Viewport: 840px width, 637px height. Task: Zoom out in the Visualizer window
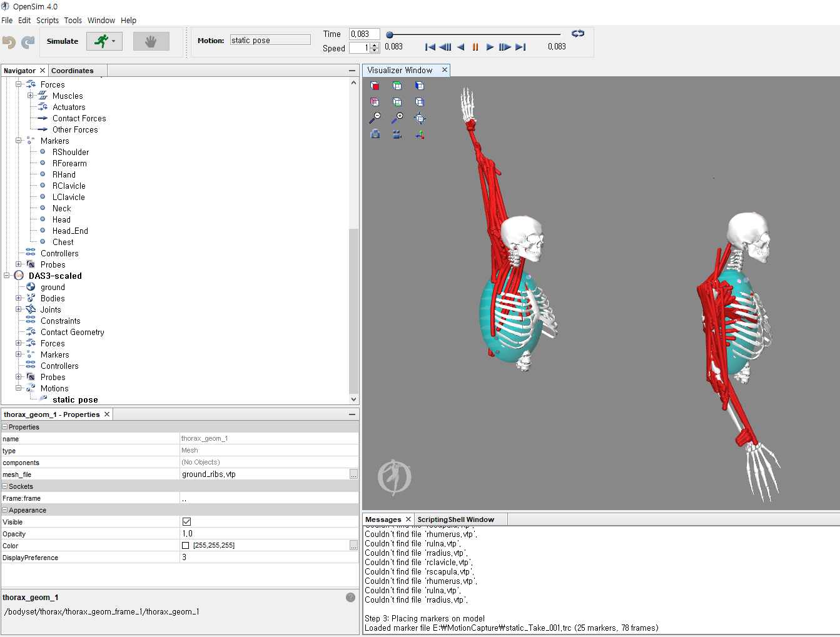tap(375, 118)
